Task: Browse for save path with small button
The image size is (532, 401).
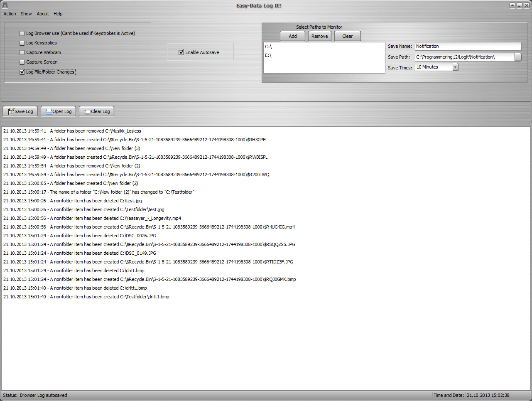Action: pyautogui.click(x=518, y=57)
